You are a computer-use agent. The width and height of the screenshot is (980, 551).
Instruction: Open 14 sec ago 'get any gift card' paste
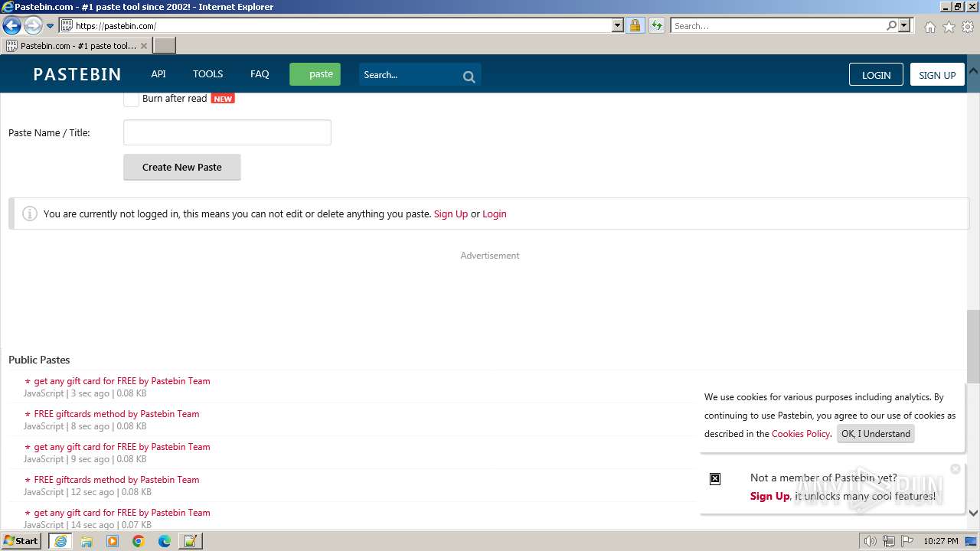(x=122, y=512)
